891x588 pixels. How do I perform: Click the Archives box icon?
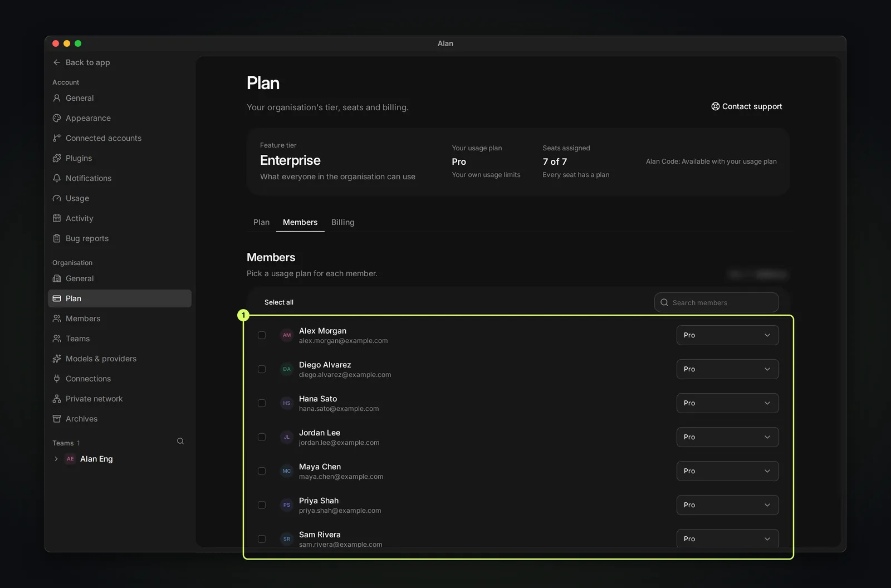[57, 419]
